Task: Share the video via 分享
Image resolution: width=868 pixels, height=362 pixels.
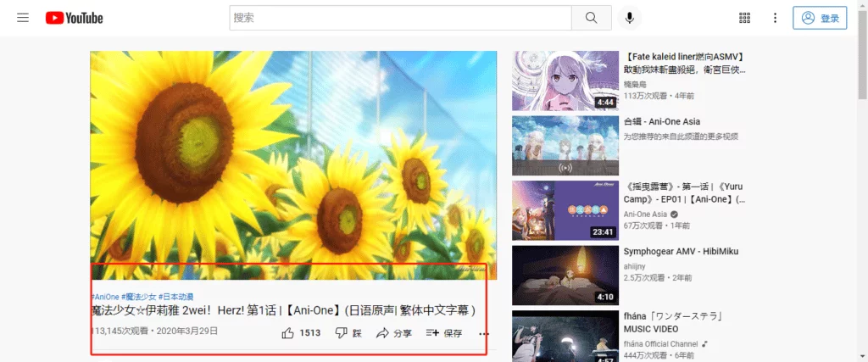Action: [x=393, y=333]
